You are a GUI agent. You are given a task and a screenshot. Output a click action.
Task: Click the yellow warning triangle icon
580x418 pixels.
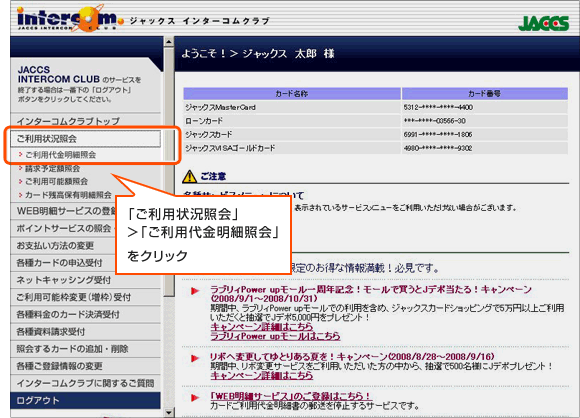click(x=189, y=176)
